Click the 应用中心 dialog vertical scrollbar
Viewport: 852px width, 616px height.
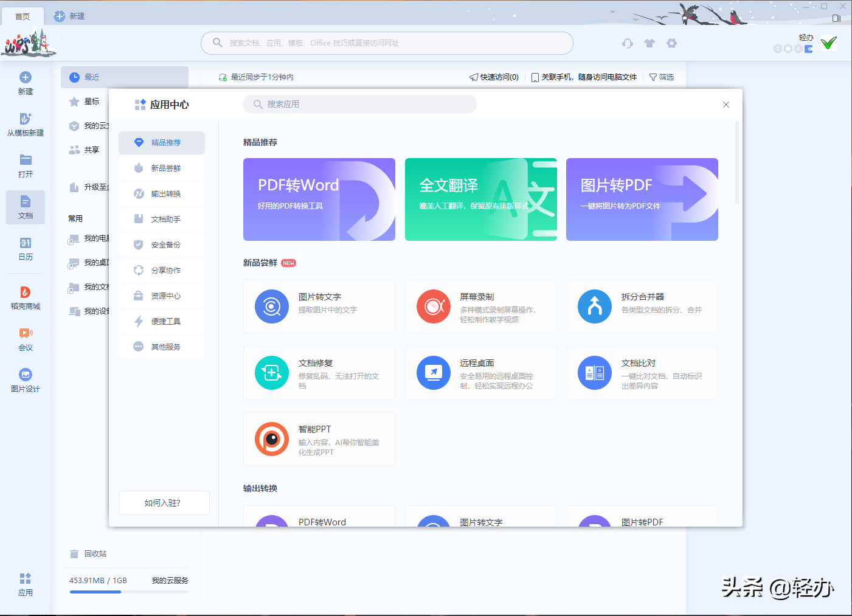point(737,162)
